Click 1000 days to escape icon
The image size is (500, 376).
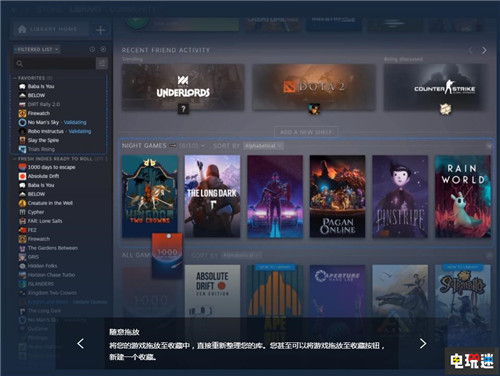[x=22, y=167]
